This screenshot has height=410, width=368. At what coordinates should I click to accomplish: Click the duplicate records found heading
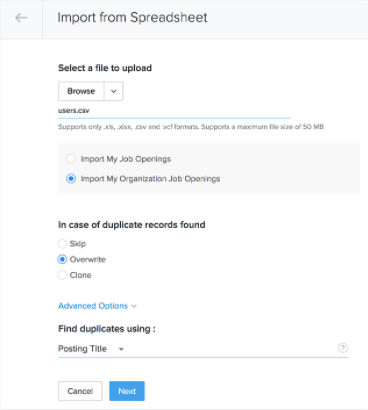click(132, 225)
